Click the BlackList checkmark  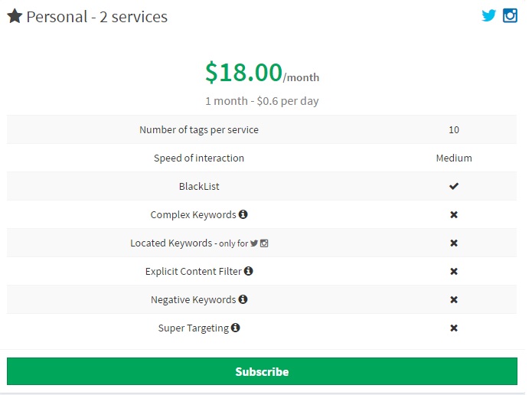coord(454,187)
